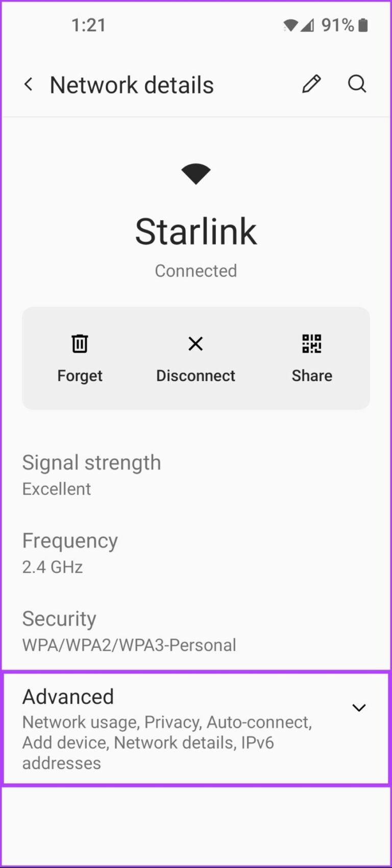Image resolution: width=392 pixels, height=868 pixels.
Task: Tap the status bar Wi-Fi indicator
Action: point(290,25)
